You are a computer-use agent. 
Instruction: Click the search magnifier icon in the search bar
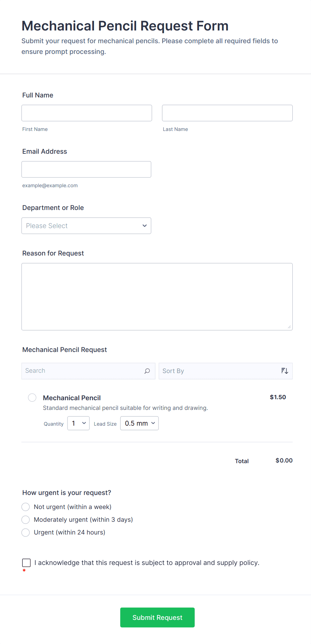147,371
